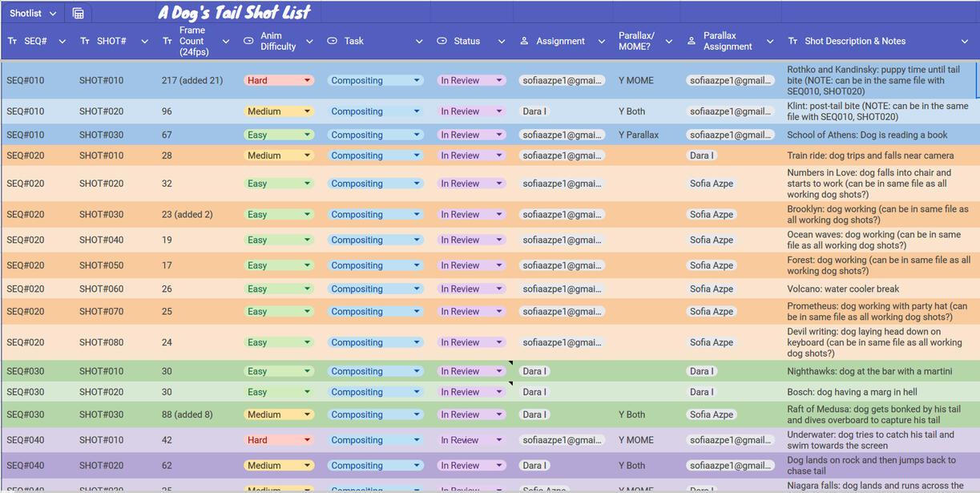Viewport: 980px width, 493px height.
Task: Click the table view icon beside Shotlist
Action: click(x=77, y=13)
